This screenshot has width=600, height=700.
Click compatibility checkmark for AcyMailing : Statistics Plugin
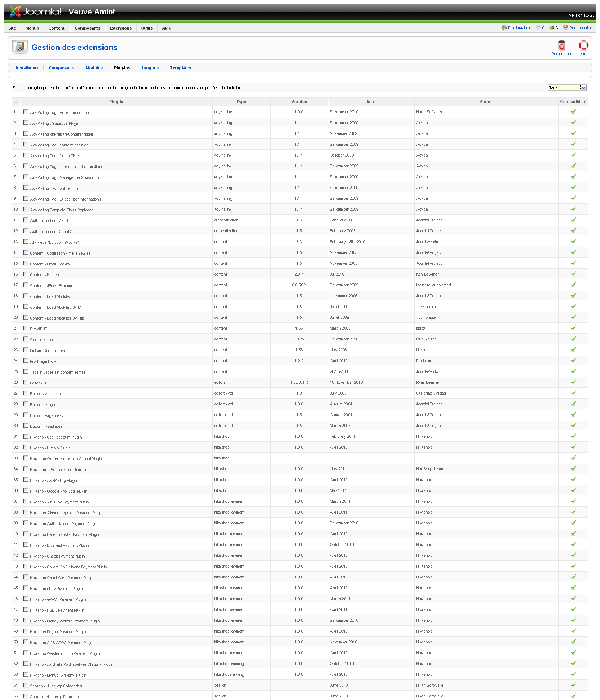coord(573,122)
